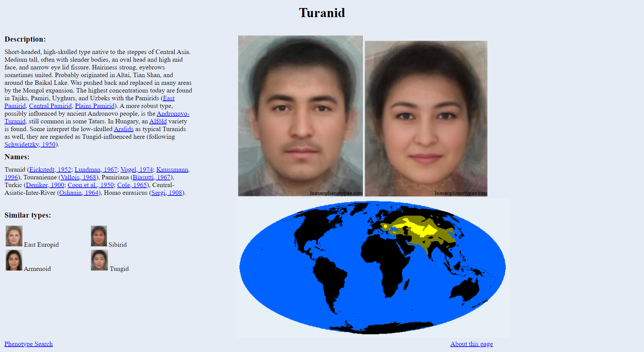Click the Similar types heading
This screenshot has height=352, width=644.
(28, 215)
